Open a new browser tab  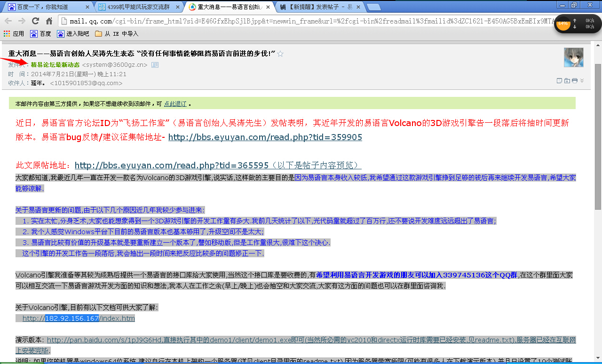(x=373, y=7)
